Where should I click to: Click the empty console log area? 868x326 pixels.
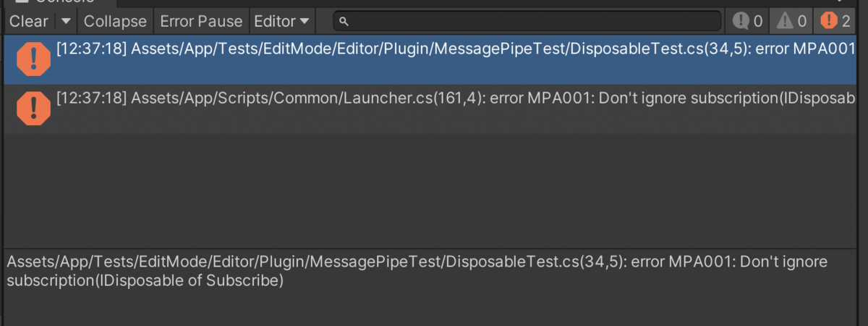430,188
